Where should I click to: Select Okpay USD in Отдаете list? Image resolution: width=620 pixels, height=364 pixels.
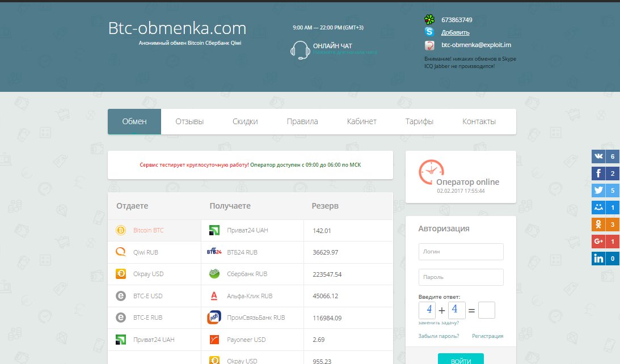(155, 274)
